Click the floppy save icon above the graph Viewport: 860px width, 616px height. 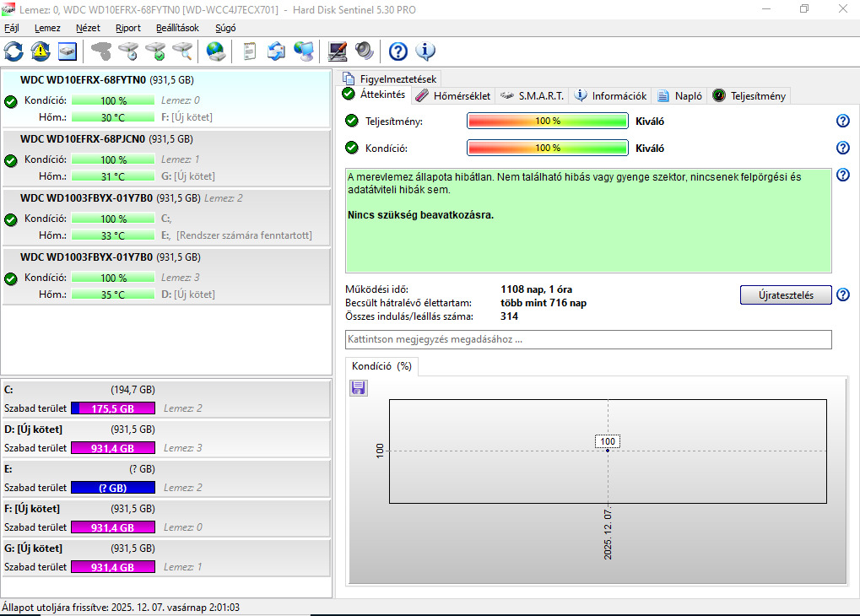pos(359,388)
